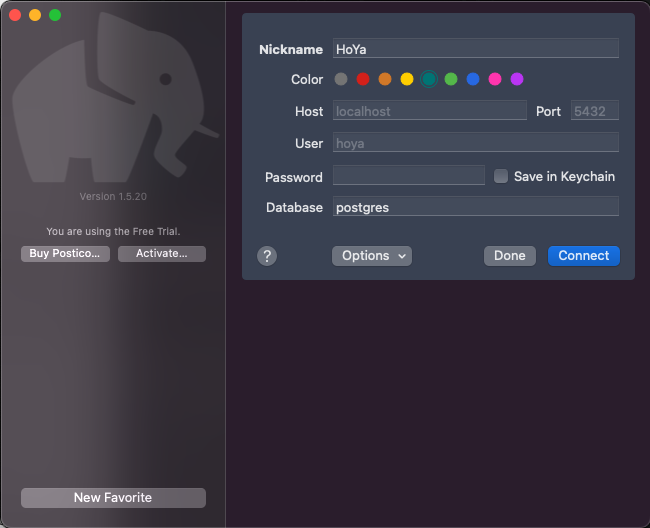Focus the User input field

click(475, 142)
